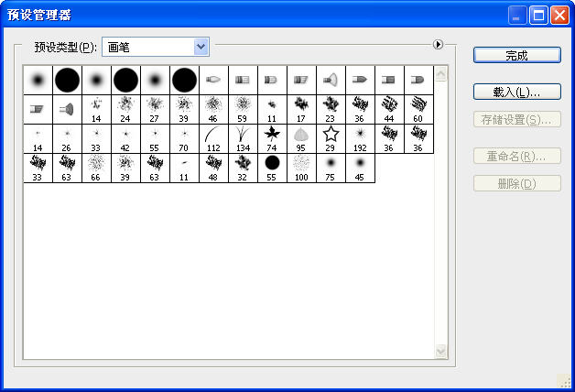Pick the soft round brush 45
The height and width of the screenshot is (392, 575).
[x=360, y=166]
